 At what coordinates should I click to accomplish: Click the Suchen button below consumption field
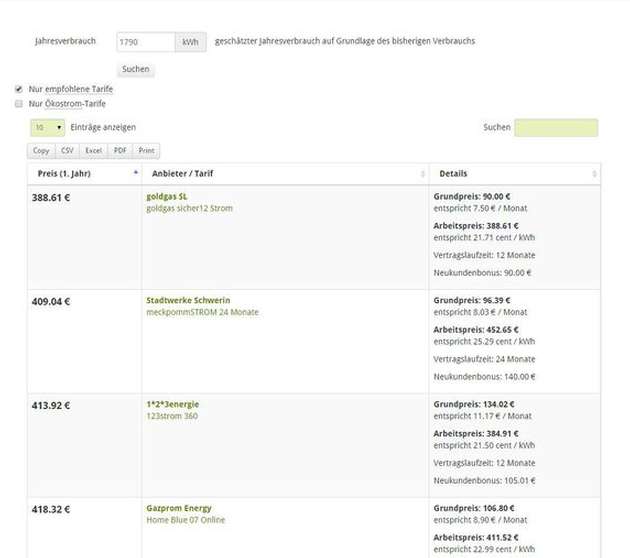[x=136, y=69]
